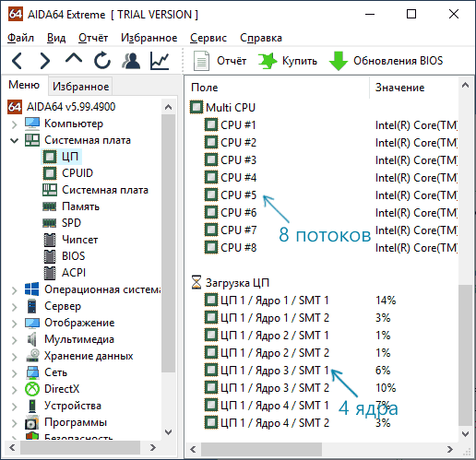This screenshot has height=460, width=476.
Task: Click right panel vertical scrollbar up arrow
Action: click(465, 85)
